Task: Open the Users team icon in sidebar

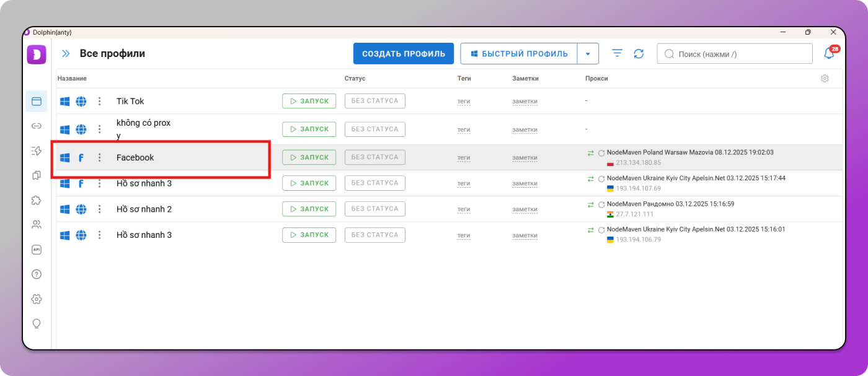Action: point(37,225)
